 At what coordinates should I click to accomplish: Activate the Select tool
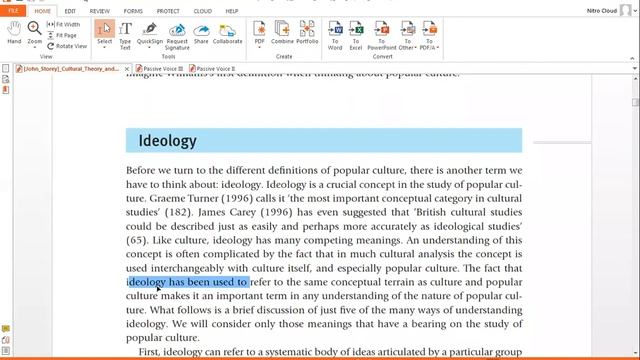point(104,32)
